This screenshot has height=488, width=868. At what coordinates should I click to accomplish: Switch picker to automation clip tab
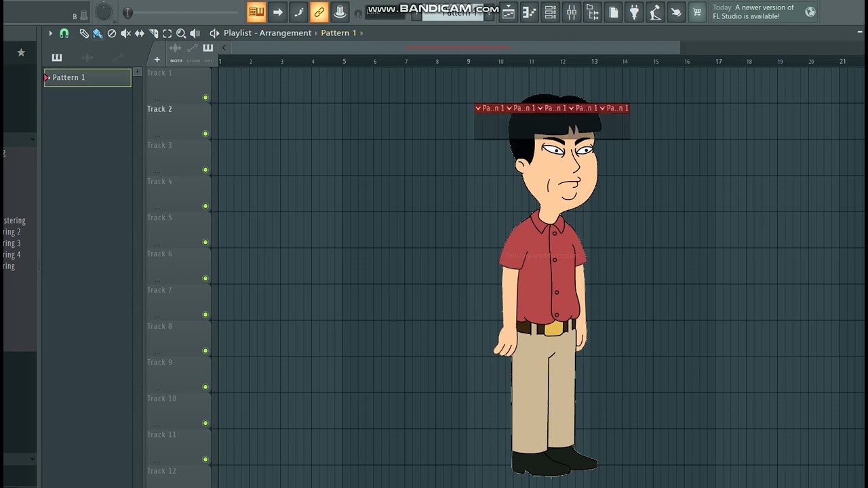pyautogui.click(x=118, y=57)
